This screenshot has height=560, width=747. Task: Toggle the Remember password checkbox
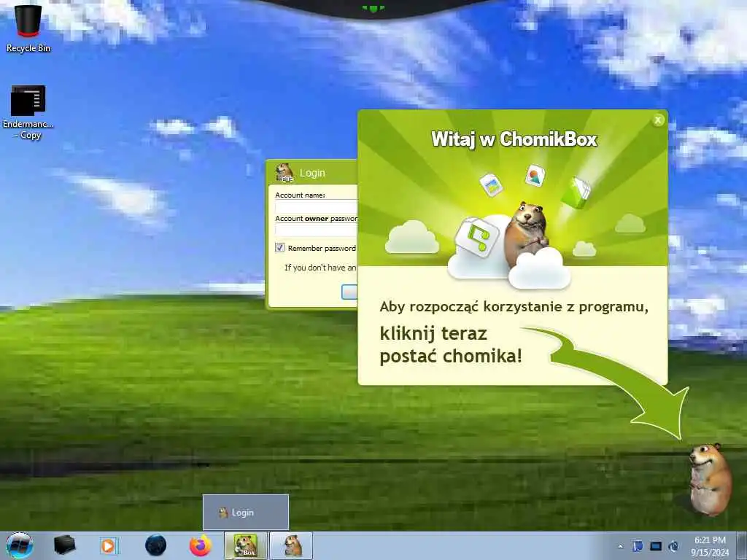click(279, 248)
